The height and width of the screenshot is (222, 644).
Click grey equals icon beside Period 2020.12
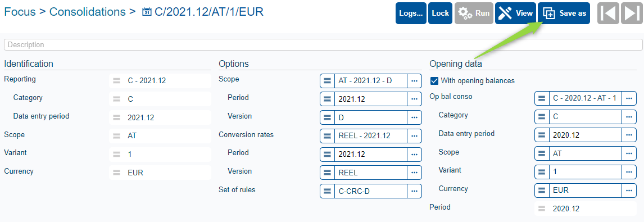542,209
